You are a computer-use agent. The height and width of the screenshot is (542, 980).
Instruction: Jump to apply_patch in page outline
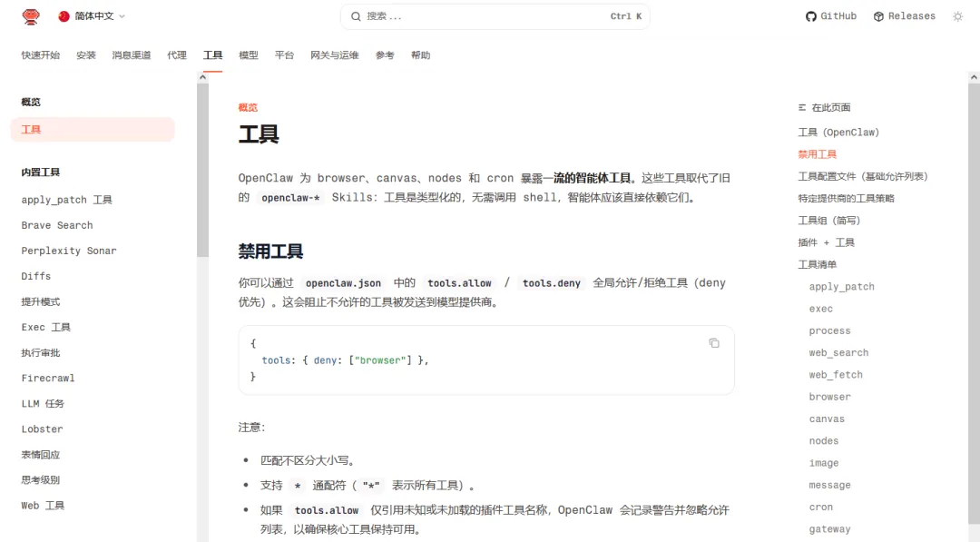click(x=842, y=287)
